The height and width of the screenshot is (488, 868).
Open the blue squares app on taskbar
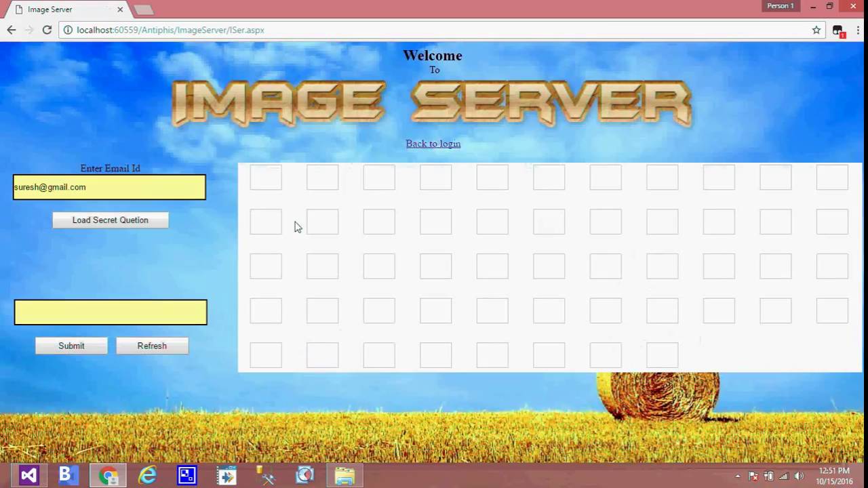pyautogui.click(x=186, y=475)
